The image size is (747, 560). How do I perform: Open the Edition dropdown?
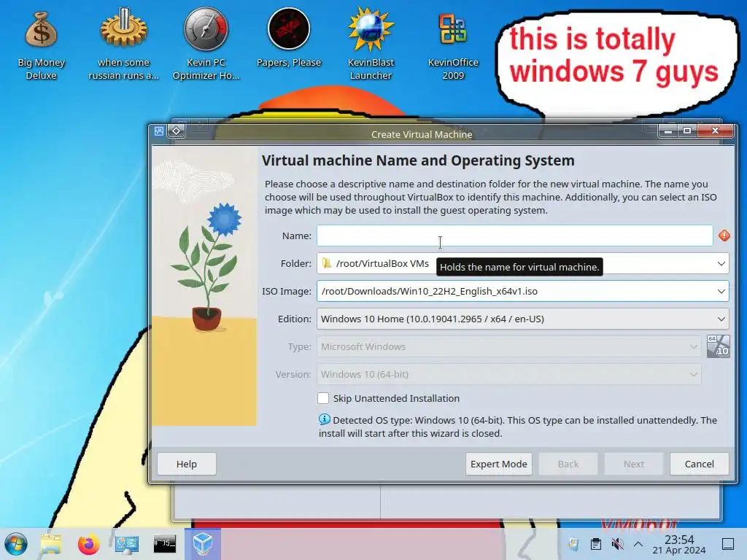coord(522,319)
